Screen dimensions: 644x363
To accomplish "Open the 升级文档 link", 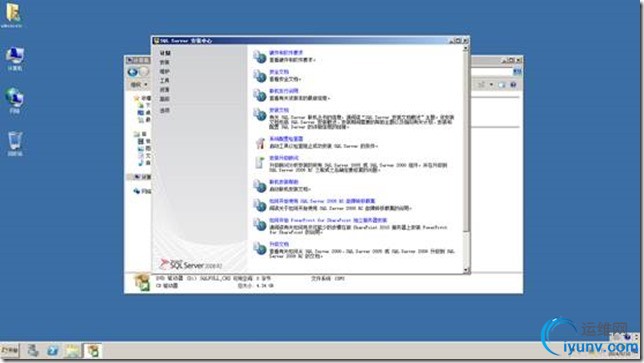I will [x=279, y=244].
